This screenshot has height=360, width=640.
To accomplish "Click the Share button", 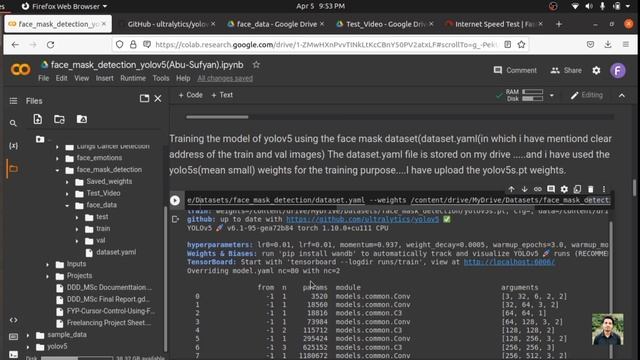I will [566, 70].
